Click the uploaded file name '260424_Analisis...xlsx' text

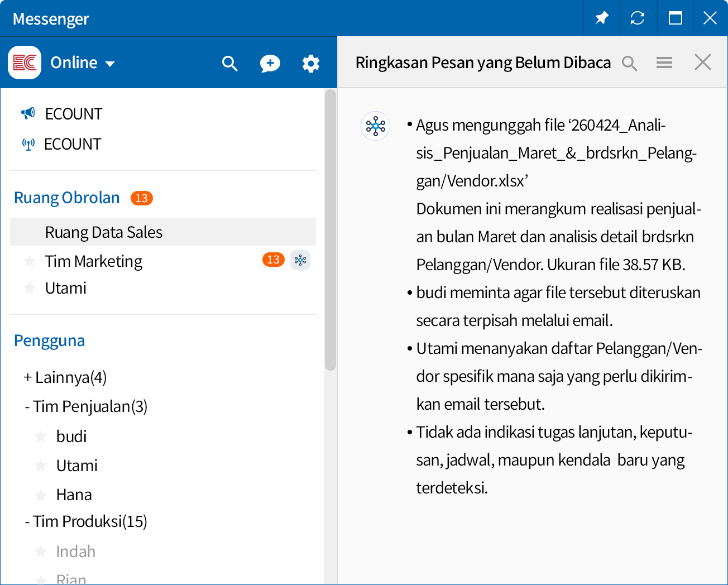coord(555,153)
